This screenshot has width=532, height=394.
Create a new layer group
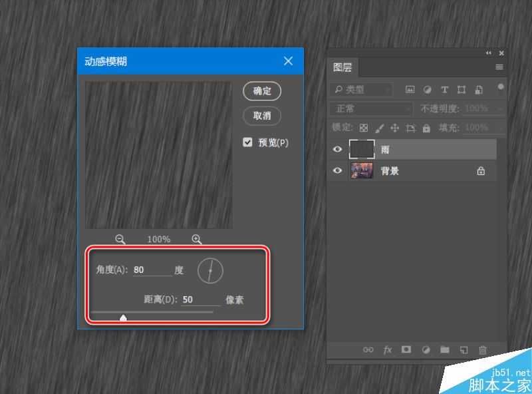pos(446,349)
